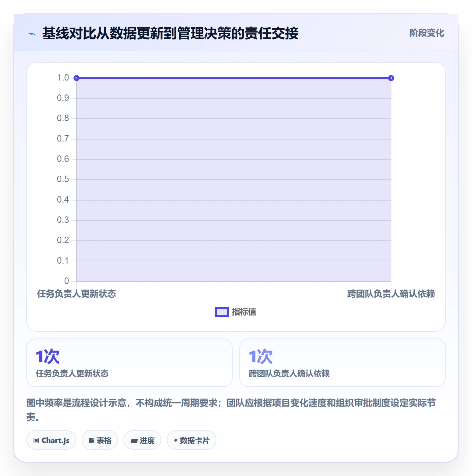Click the 1次 value above 任务负责人更新状态 card label
Viewport: 472px width, 476px height.
tap(48, 356)
